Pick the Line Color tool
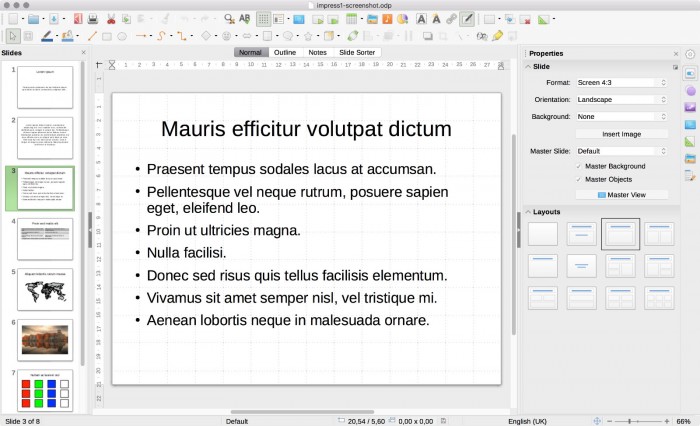 coord(46,36)
